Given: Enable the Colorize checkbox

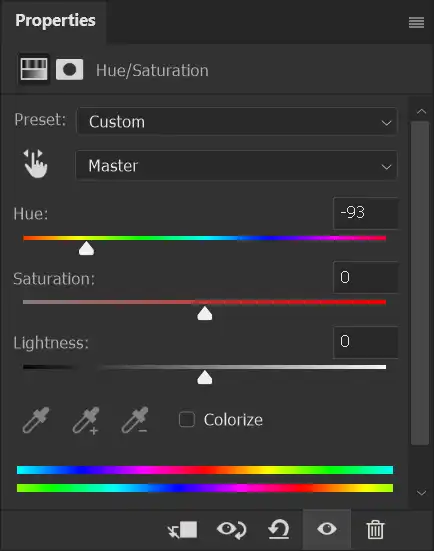Looking at the screenshot, I should click(187, 419).
